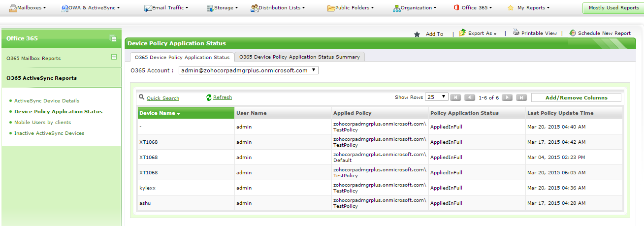Expand the Office 365 sidebar panel
Screen dimensions: 644x226
coord(113,38)
